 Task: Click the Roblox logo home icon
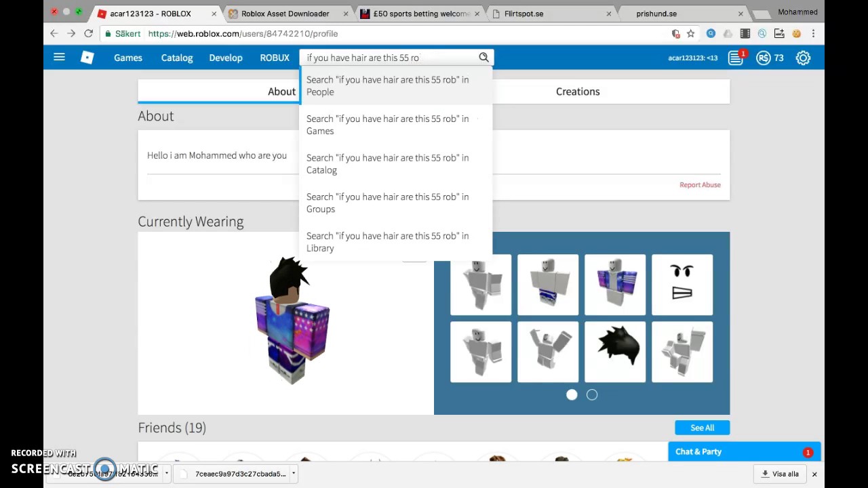click(87, 58)
